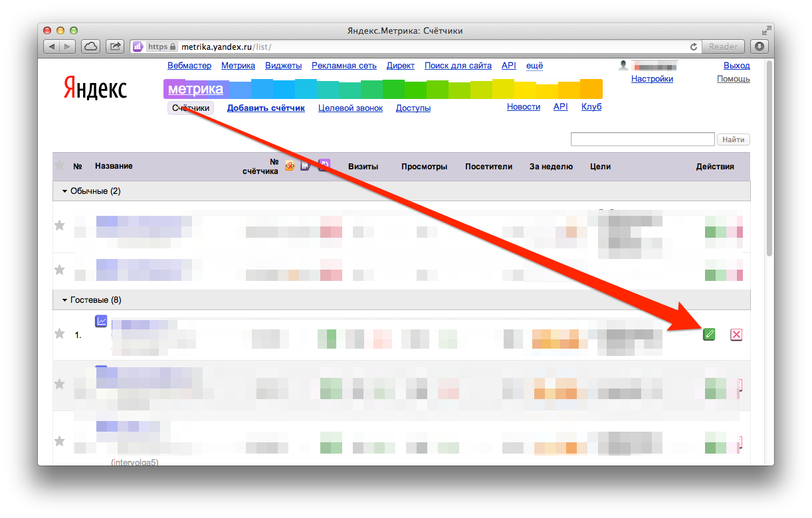Open the Вебмастер service link
Screen dimensions: 812x518
coord(189,66)
